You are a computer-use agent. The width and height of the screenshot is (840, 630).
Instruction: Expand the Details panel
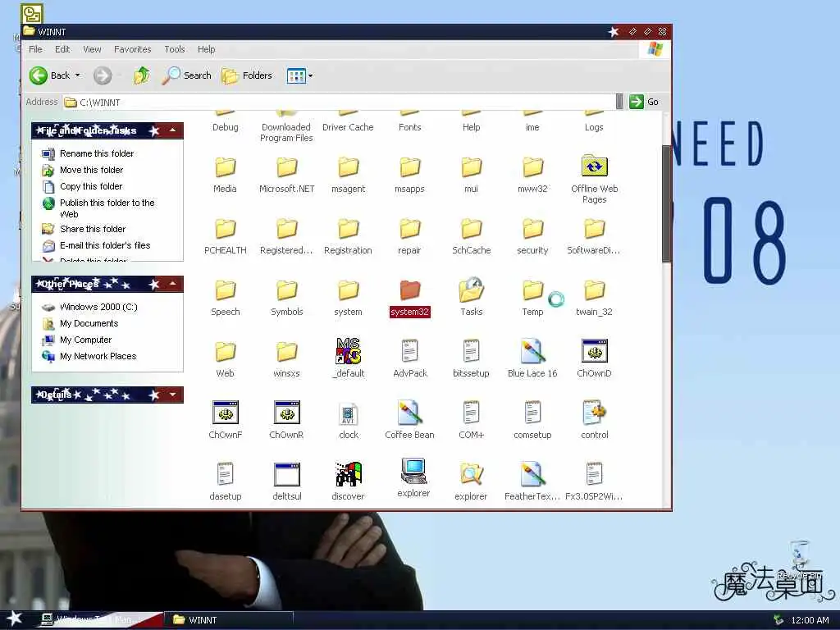click(172, 395)
